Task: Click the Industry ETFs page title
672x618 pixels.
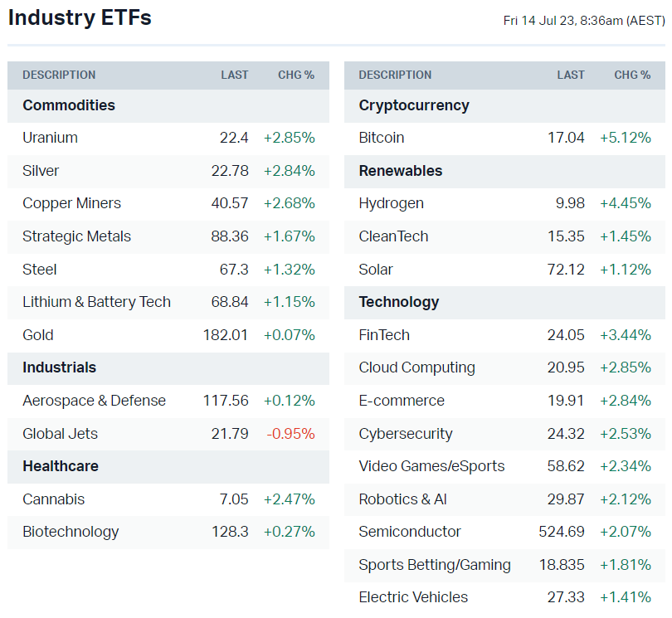Action: coord(80,17)
